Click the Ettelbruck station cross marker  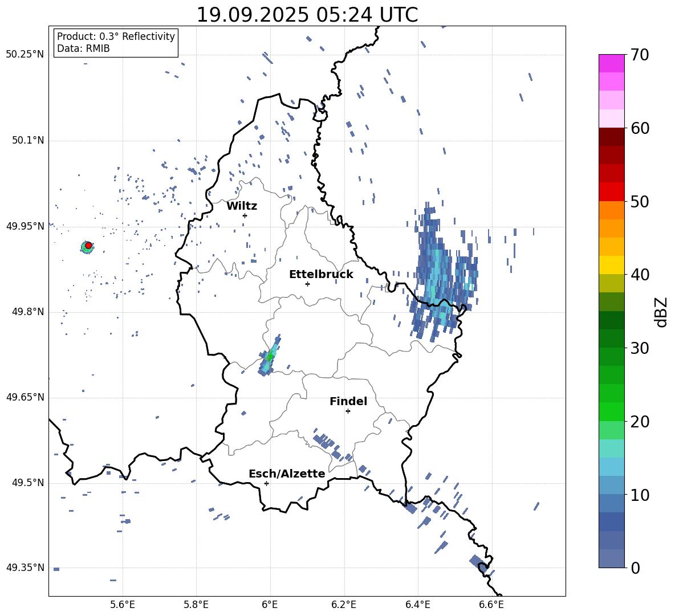(x=307, y=284)
